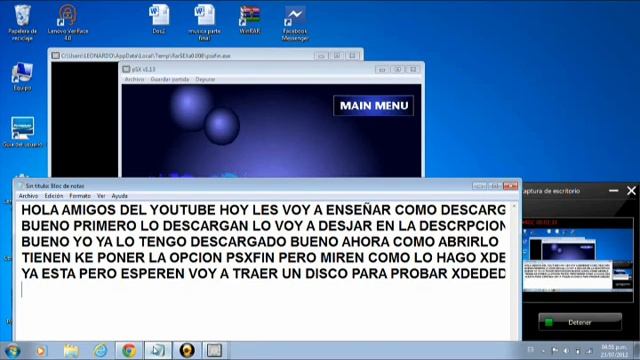The width and height of the screenshot is (640, 360).
Task: Select the Lenovo VeriFace desktop shortcut
Action: [x=68, y=22]
